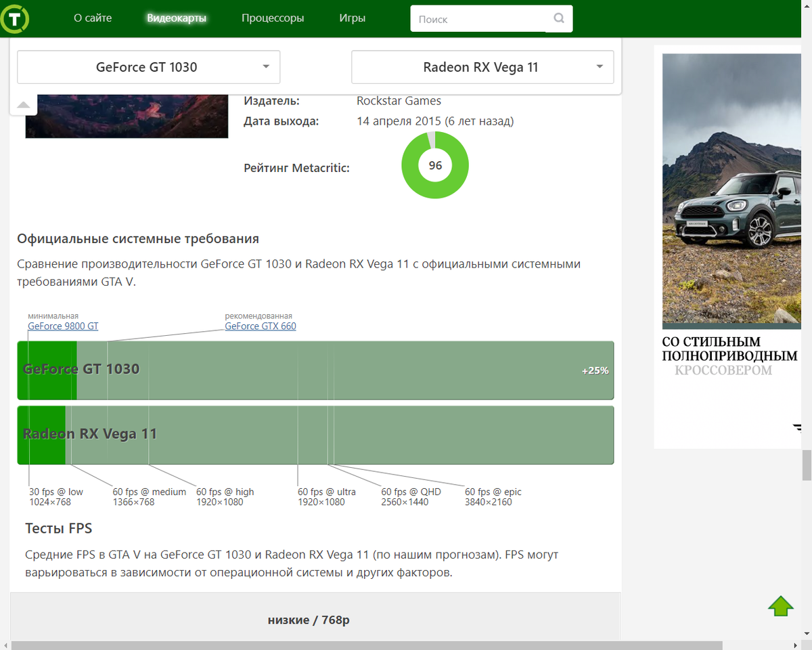
Task: Click the 60 fps @ QHD label
Action: click(411, 497)
